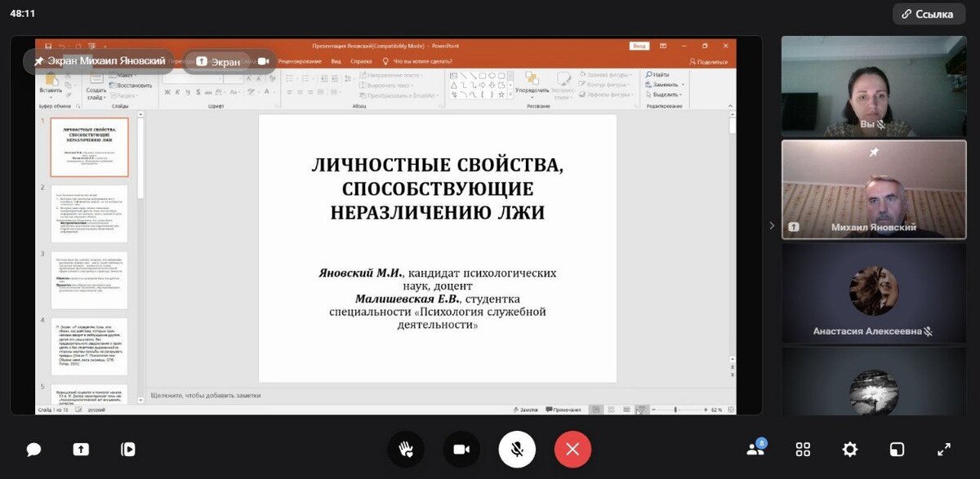Open the Рецензирование ribbon tab
Screen dimensions: 980x479
point(300,61)
